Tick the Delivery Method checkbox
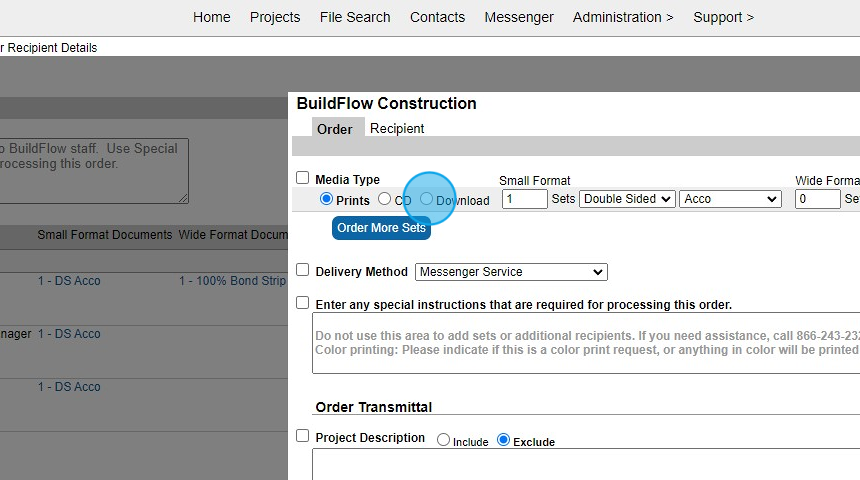860x480 pixels. (303, 270)
